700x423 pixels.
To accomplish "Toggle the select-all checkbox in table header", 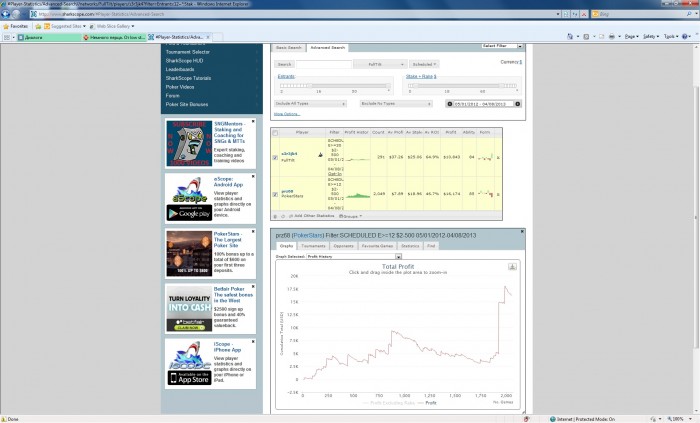I will tap(275, 133).
